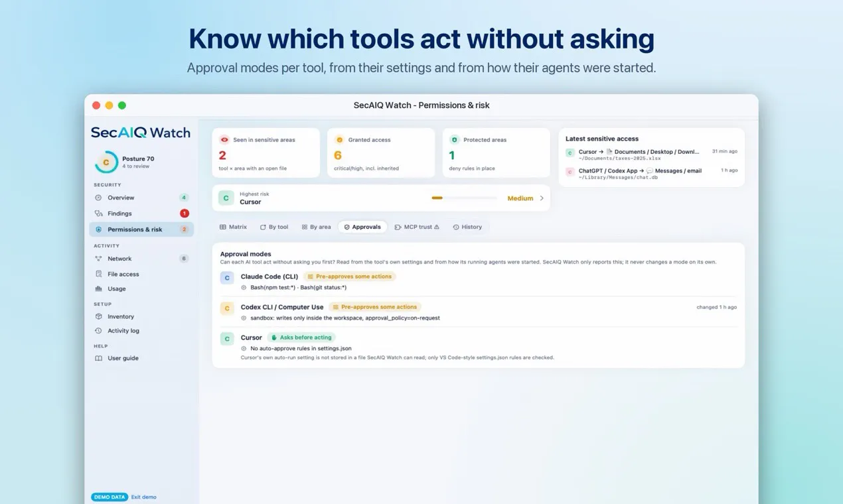Click the Asks before acting badge
Viewport: 843px width, 504px height.
[x=301, y=338]
